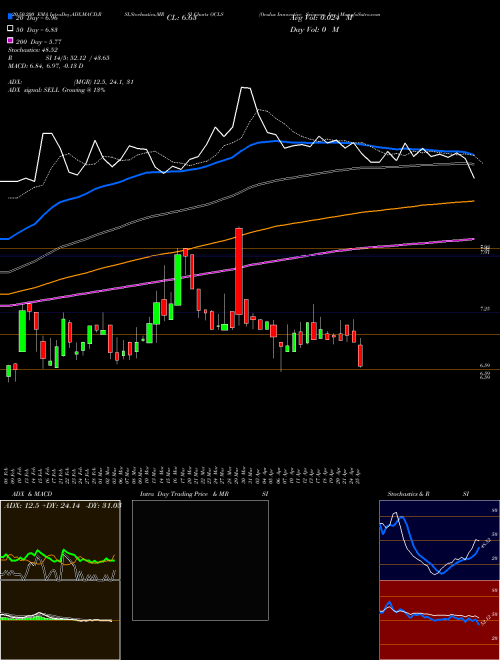Image resolution: width=500 pixels, height=660 pixels.
Task: Click the 'SI 14/3: 52.12 / 48.63' value
Action: 77,58
